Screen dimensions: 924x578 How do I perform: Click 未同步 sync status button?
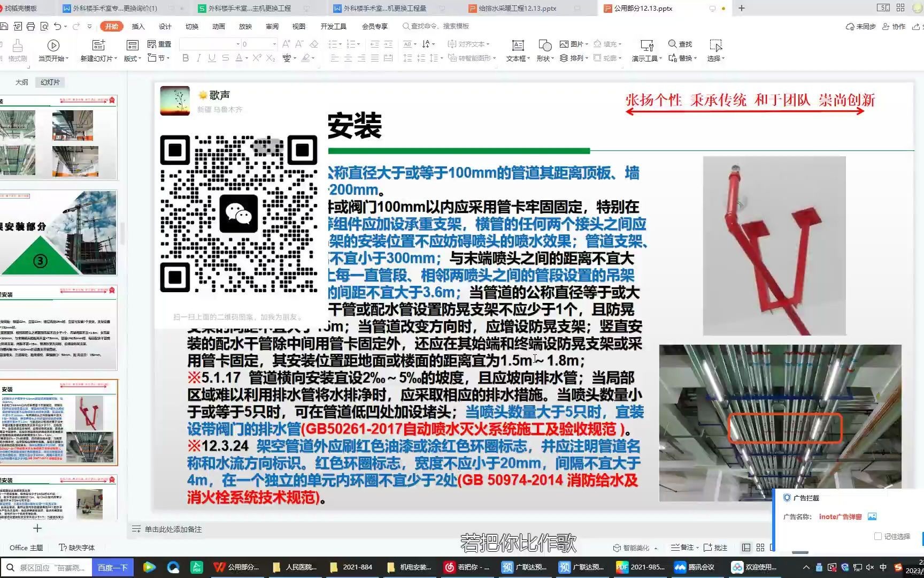tap(861, 26)
